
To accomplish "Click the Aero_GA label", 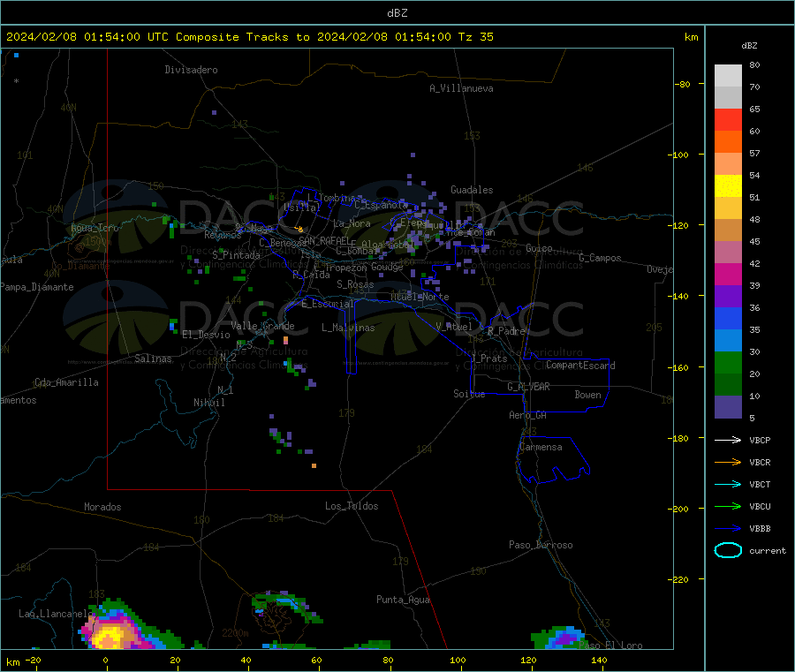I will coord(528,415).
